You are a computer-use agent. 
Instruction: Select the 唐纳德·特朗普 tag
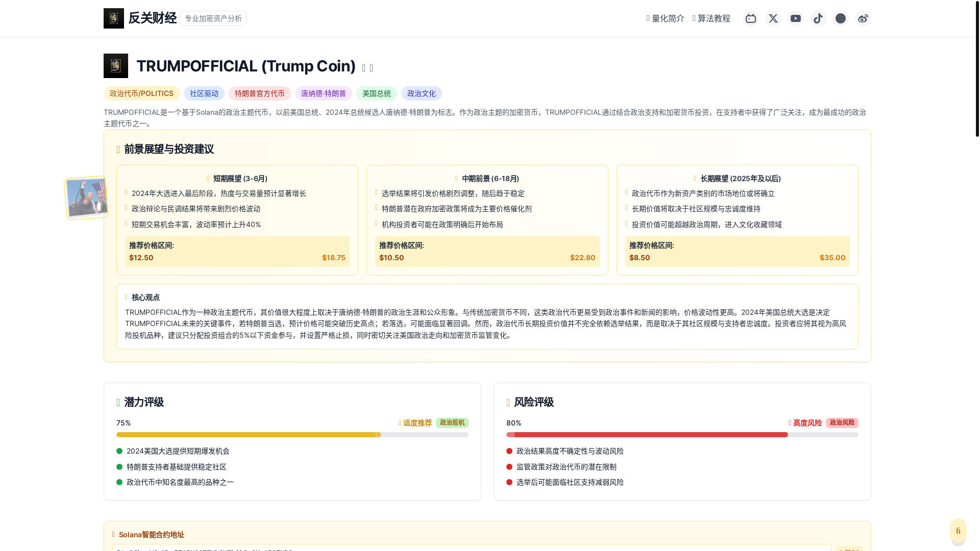point(324,93)
